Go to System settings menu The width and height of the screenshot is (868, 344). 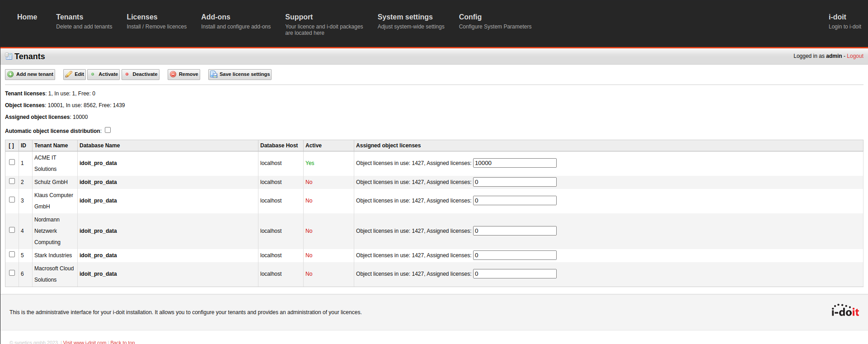coord(405,17)
